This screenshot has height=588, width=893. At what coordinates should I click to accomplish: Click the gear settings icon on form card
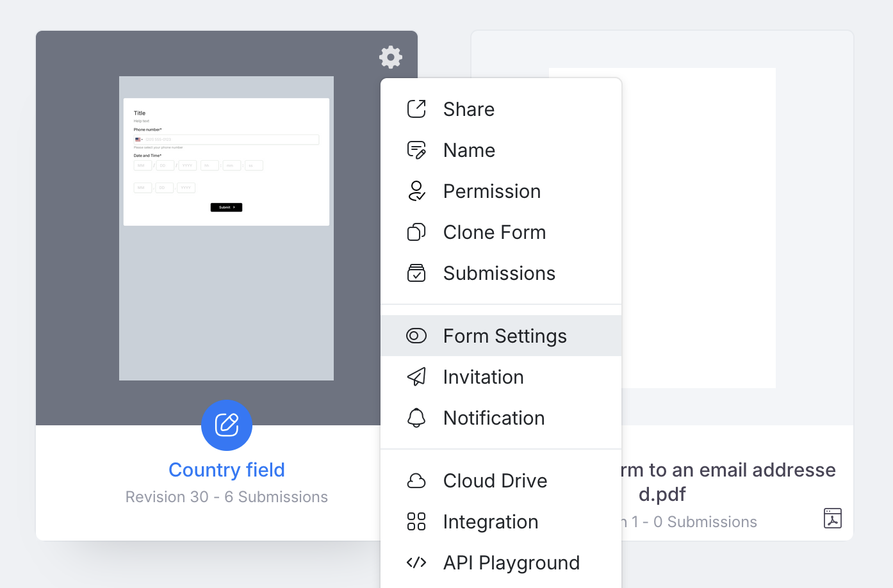point(390,57)
